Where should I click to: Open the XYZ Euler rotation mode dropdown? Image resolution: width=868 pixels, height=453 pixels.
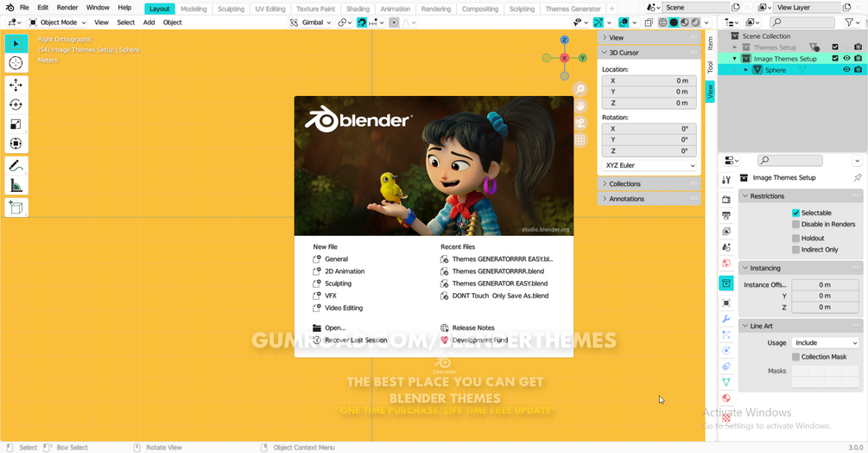(649, 166)
